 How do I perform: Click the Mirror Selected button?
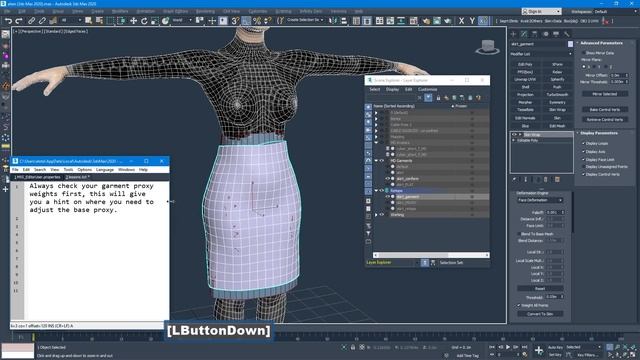tap(604, 94)
